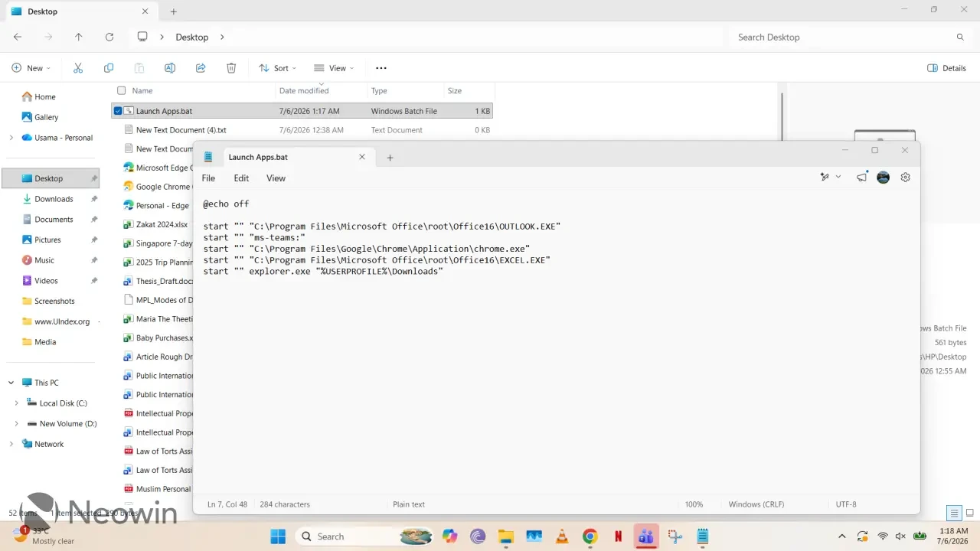The width and height of the screenshot is (980, 551).
Task: Tick the select-all checkbox beside Name header
Action: (x=121, y=90)
